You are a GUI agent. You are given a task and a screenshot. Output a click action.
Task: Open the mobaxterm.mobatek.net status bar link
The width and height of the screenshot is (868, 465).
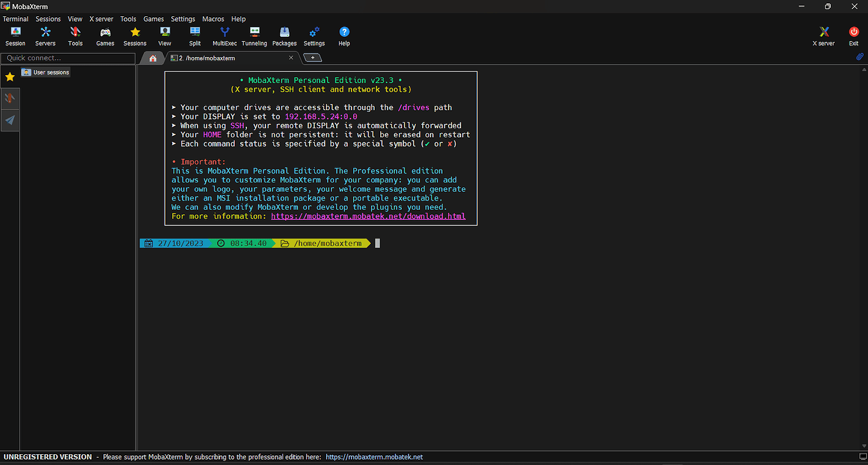pyautogui.click(x=374, y=457)
